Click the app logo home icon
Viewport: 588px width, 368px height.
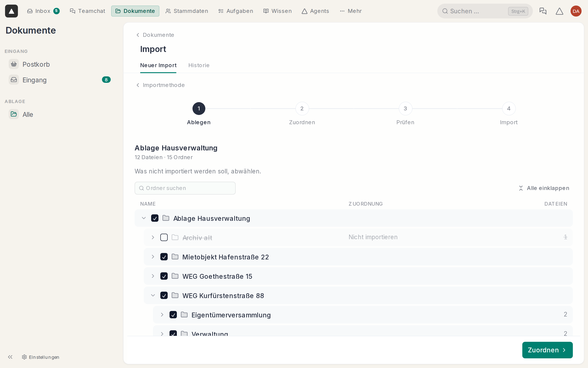[x=11, y=11]
